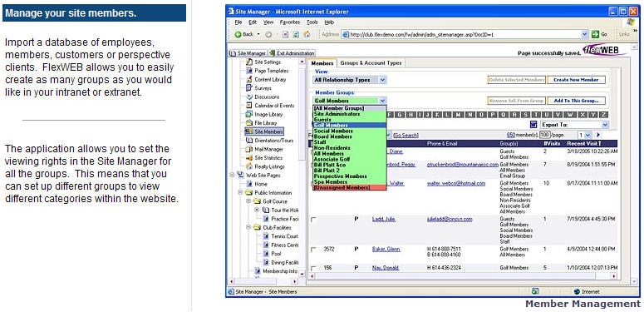Open the Back button history dropdown arrow
Viewport: 644px width, 312px height.
click(258, 35)
